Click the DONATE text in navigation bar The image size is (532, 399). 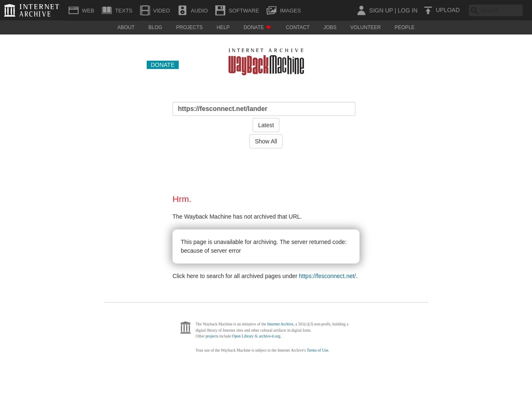254,27
